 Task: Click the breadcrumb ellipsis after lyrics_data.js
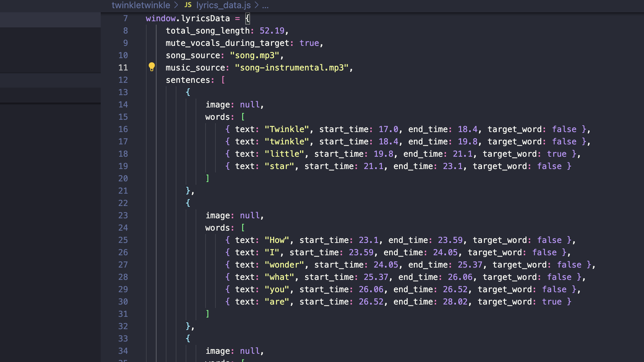[265, 5]
